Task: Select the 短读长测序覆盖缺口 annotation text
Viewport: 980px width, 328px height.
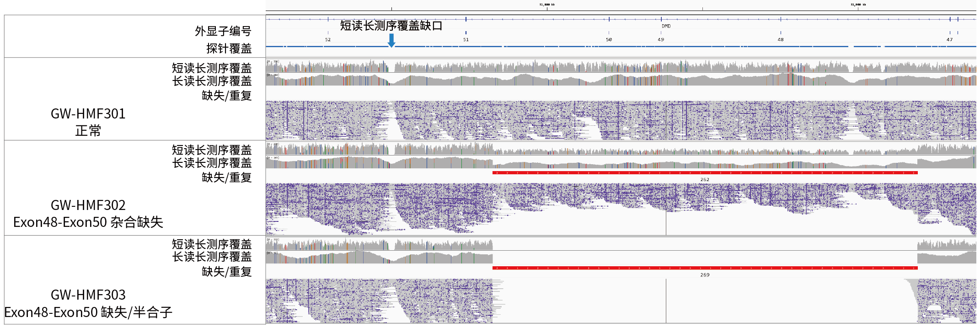Action: 391,26
